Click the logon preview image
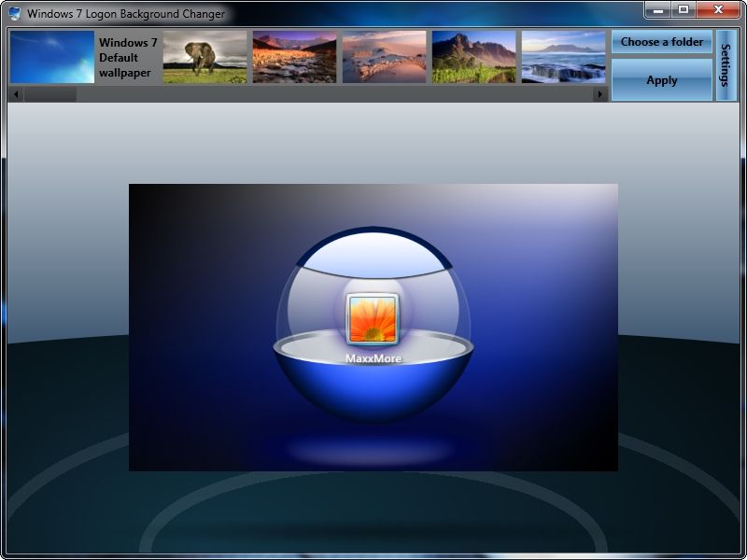Viewport: 747px width, 560px height. tap(373, 328)
